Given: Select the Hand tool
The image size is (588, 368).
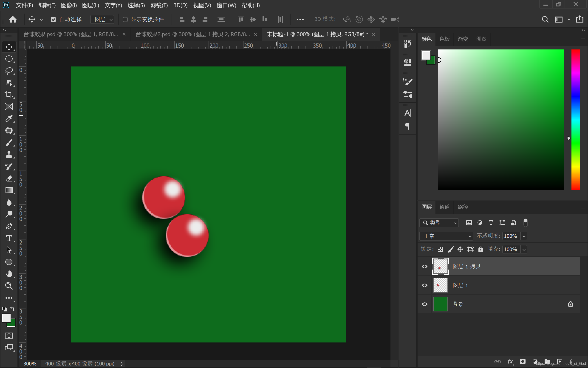Looking at the screenshot, I should pos(9,274).
